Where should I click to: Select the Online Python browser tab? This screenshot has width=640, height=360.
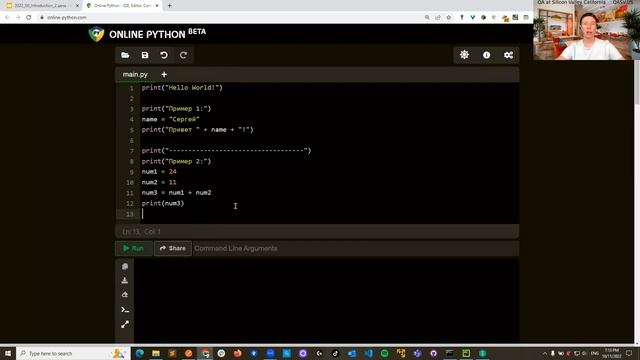tap(122, 6)
